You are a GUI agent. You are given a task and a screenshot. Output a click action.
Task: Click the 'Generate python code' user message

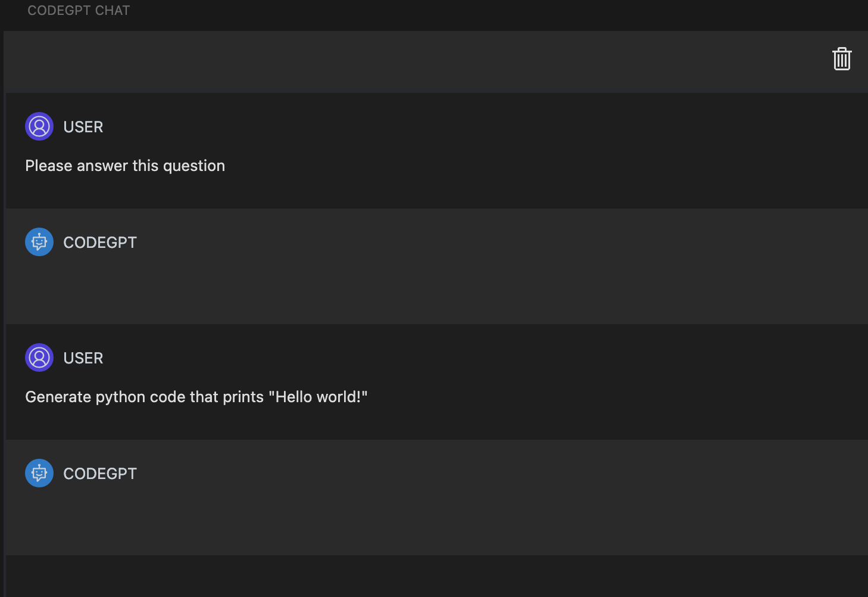(196, 396)
